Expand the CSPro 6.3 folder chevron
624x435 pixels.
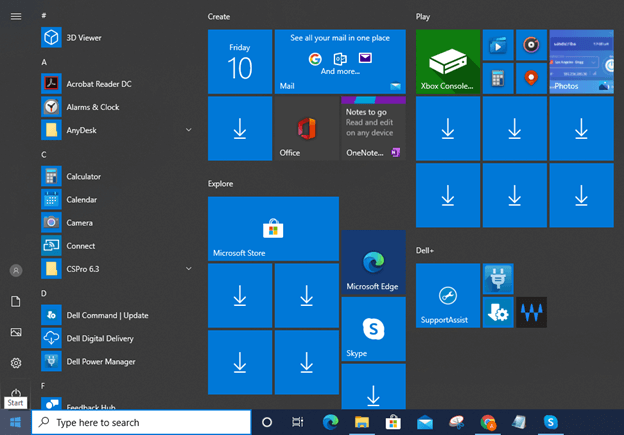click(x=189, y=269)
